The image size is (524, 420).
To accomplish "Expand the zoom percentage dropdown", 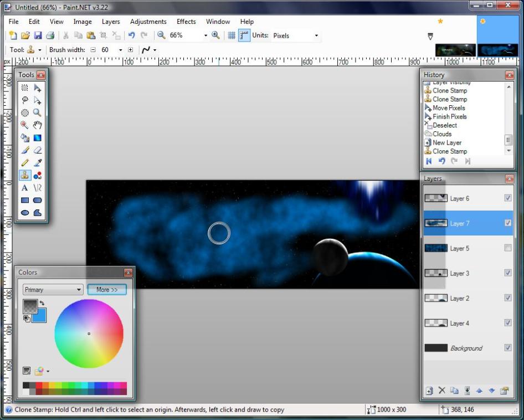I will coord(206,35).
